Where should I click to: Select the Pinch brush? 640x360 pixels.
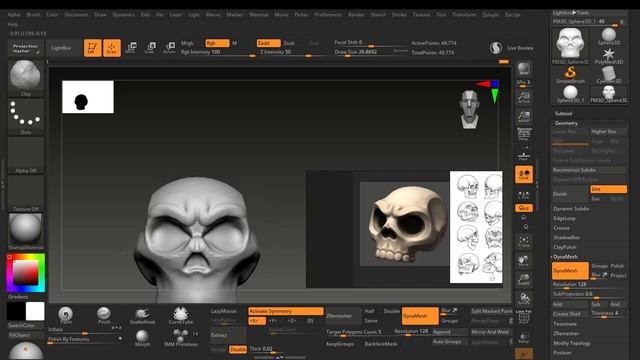[x=104, y=316]
